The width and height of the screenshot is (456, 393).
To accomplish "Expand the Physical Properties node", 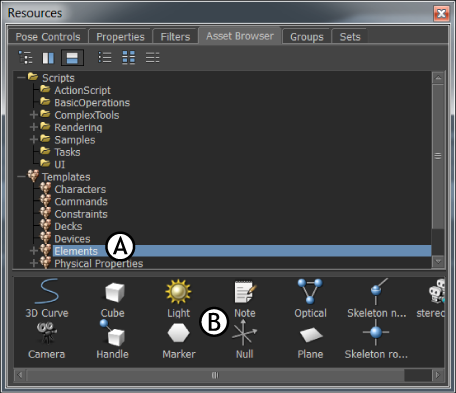I will 34,263.
